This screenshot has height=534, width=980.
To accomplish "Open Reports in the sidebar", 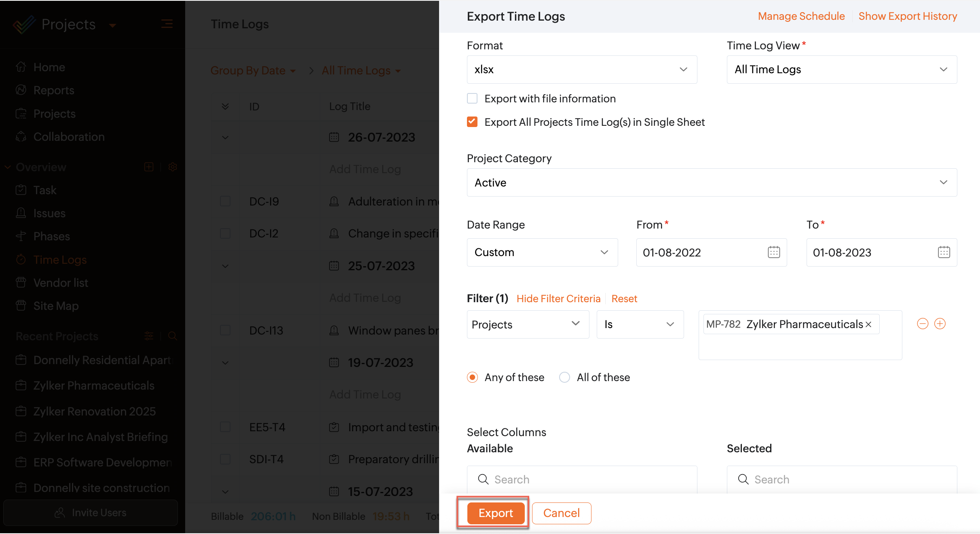I will [54, 90].
